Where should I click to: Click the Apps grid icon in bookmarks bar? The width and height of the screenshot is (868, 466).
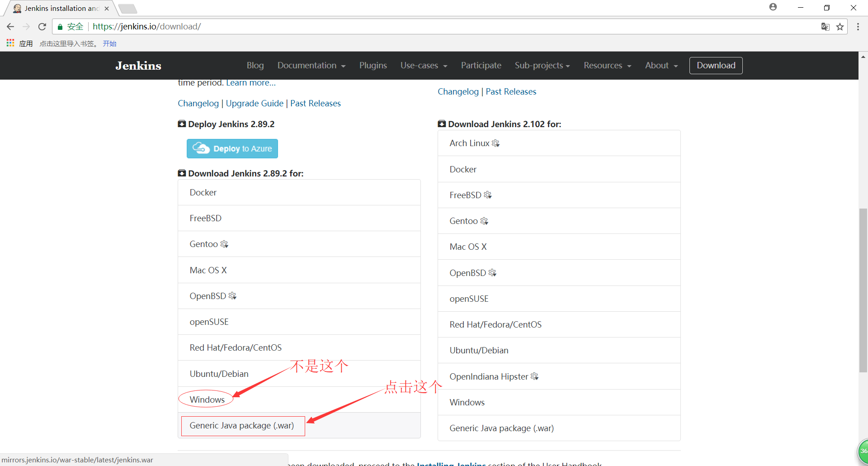10,43
